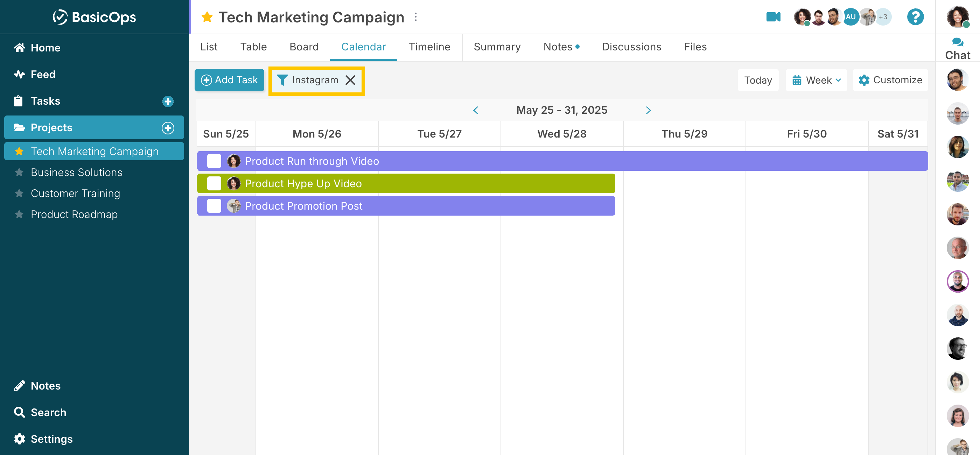Switch to the List tab
This screenshot has width=980, height=455.
coord(209,47)
